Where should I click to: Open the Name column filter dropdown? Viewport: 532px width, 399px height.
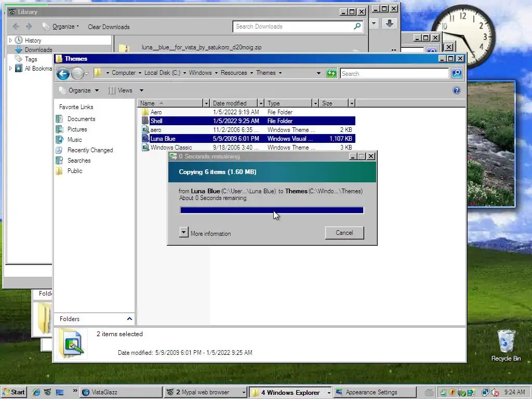(206, 103)
